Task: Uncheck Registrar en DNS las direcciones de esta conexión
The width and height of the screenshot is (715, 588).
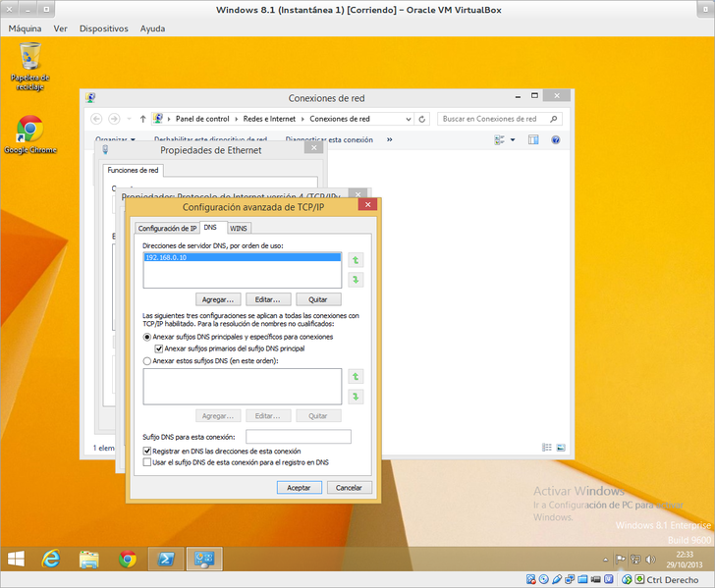Action: pyautogui.click(x=147, y=452)
